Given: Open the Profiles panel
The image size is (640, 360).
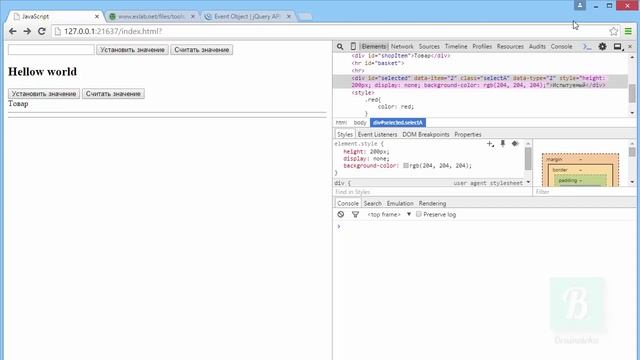Looking at the screenshot, I should tap(482, 47).
